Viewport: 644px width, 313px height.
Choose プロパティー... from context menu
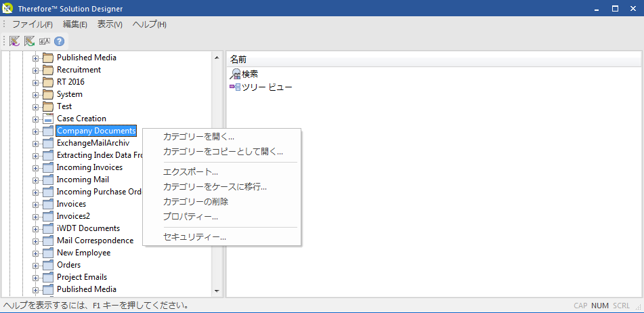pos(222,217)
